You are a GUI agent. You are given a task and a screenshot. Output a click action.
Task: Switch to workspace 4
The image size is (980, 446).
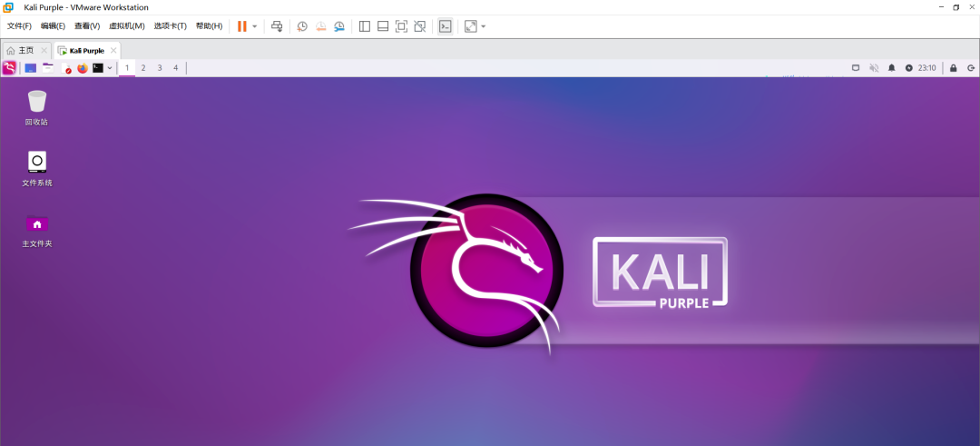coord(176,67)
